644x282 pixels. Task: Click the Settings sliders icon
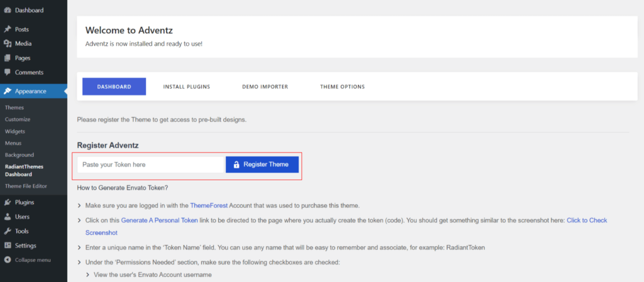coord(8,246)
